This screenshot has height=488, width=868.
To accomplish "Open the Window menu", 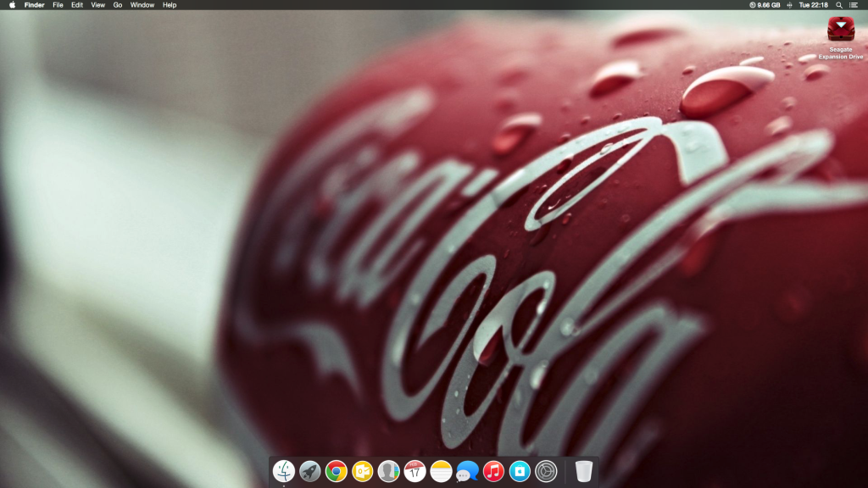I will click(x=142, y=5).
